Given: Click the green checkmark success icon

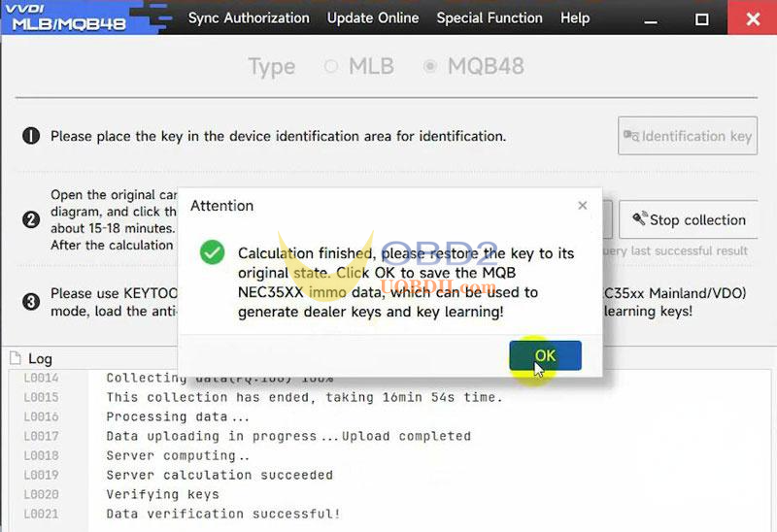Looking at the screenshot, I should [212, 252].
